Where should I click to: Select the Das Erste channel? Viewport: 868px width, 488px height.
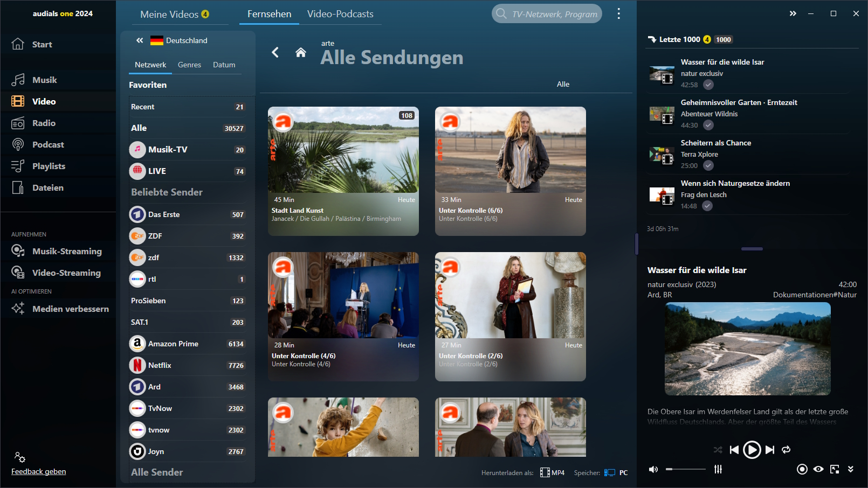pos(187,214)
